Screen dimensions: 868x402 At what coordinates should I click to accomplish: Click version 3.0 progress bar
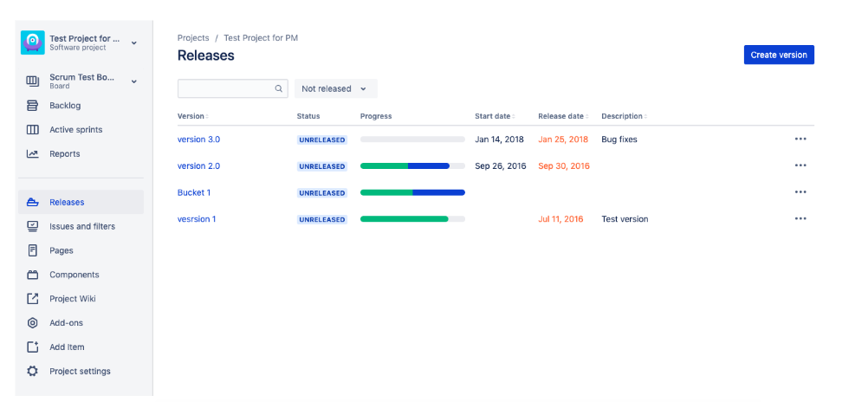[412, 139]
